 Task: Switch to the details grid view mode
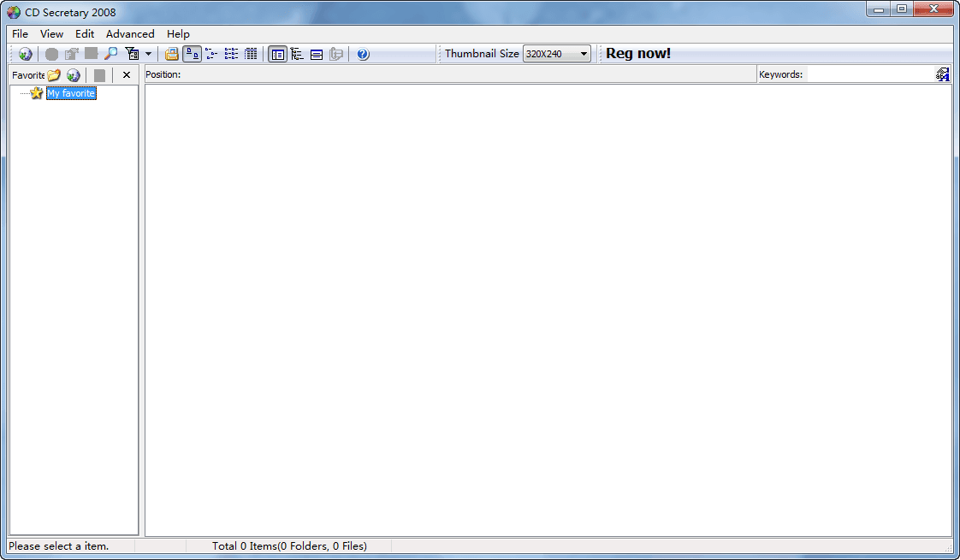[251, 54]
